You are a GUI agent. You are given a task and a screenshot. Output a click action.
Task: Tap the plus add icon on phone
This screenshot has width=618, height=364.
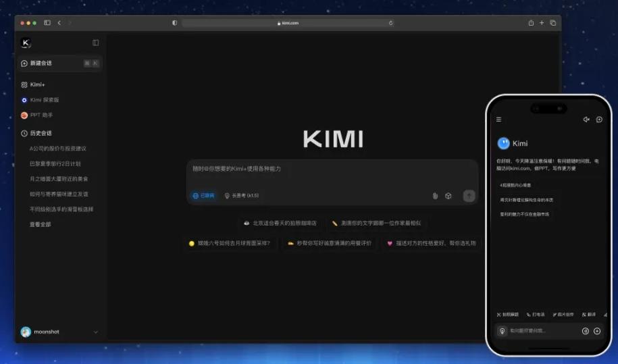[597, 331]
